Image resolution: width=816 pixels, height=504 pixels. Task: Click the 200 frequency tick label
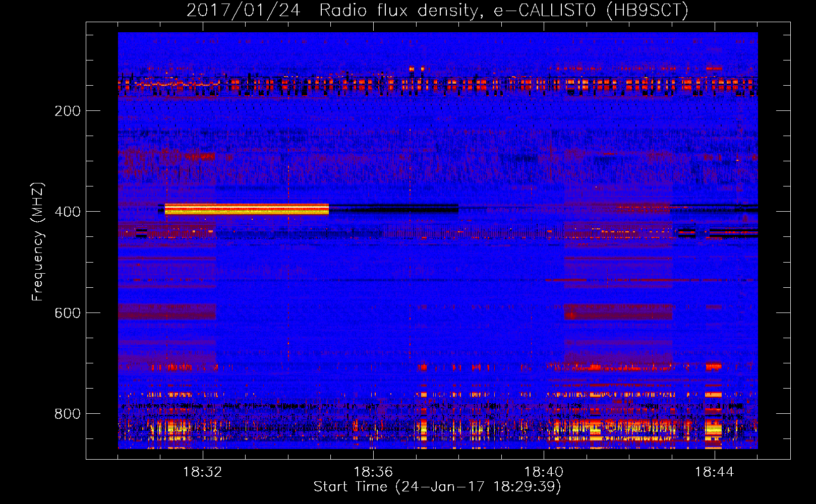click(x=68, y=111)
